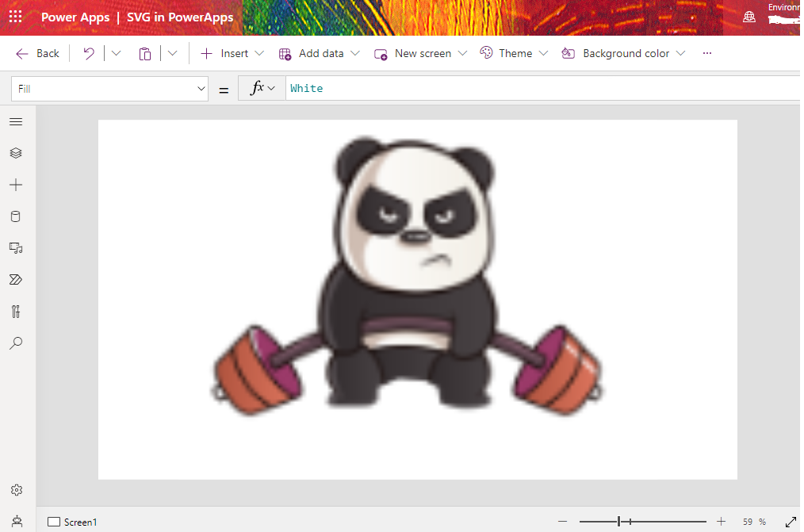
Task: Adjust the zoom slider handle
Action: pyautogui.click(x=619, y=522)
